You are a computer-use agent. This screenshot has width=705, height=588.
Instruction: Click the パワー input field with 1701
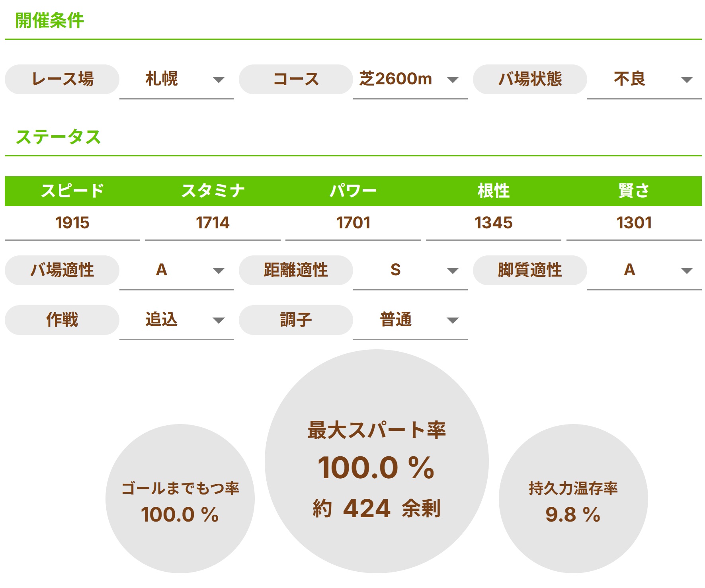pos(353,223)
